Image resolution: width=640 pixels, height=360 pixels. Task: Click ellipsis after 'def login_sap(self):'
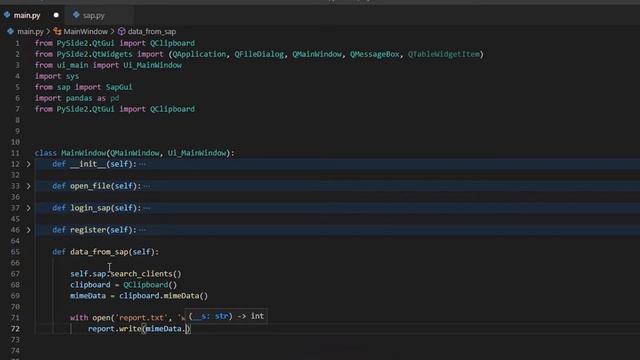[147, 208]
